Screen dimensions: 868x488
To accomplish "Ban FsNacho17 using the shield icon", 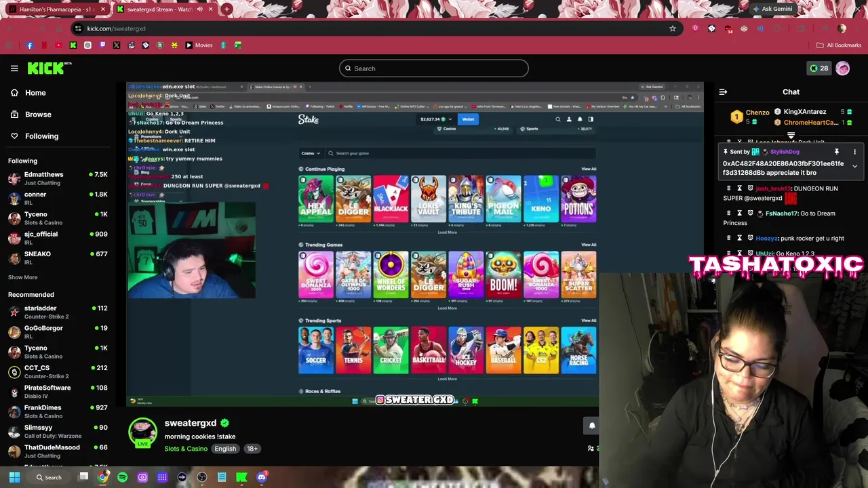I will [x=750, y=213].
